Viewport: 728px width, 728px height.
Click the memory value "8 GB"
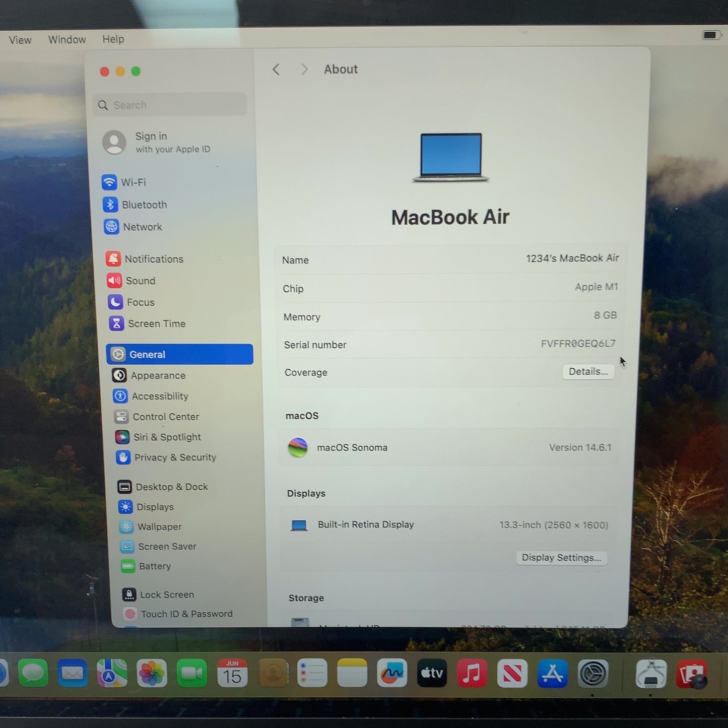coord(605,315)
